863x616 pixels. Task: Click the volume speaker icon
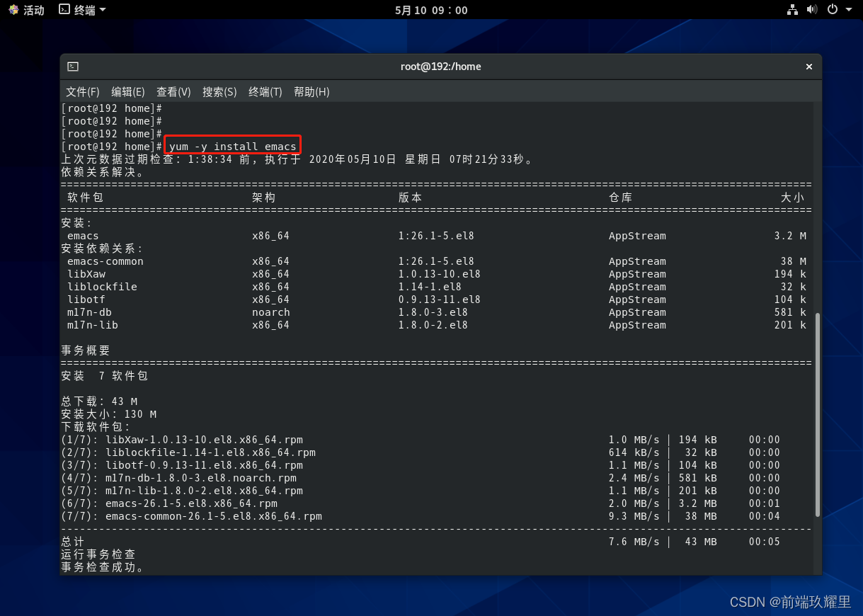(x=812, y=10)
